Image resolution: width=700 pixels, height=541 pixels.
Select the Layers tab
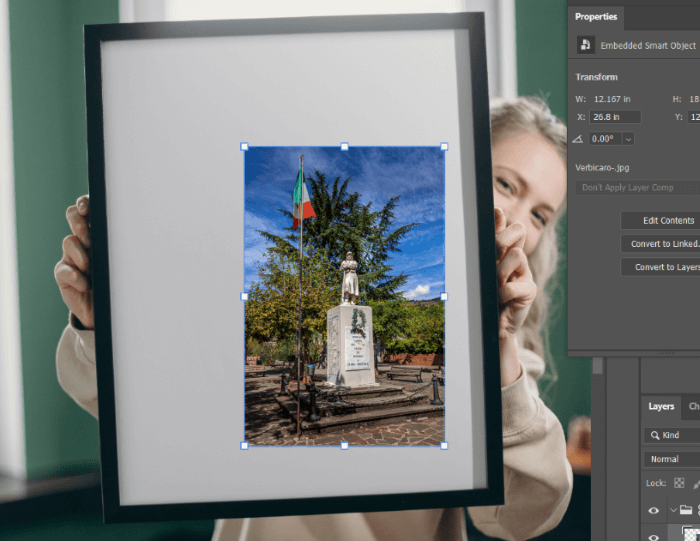[661, 407]
